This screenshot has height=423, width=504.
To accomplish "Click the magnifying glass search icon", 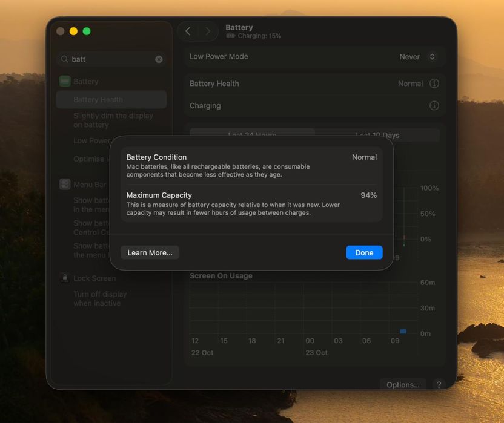I will point(65,59).
